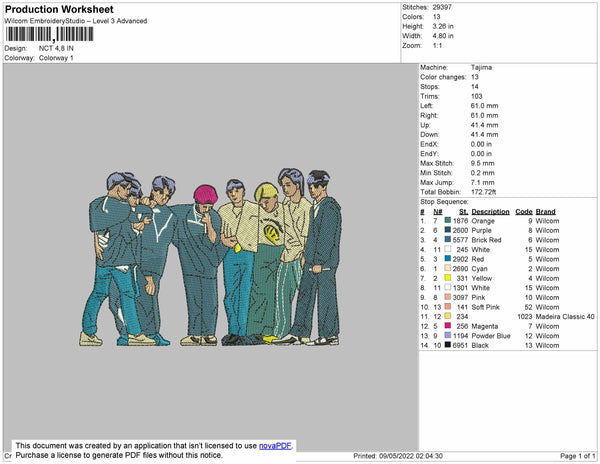600x464 pixels.
Task: Click the 'Description' column header
Action: point(491,212)
